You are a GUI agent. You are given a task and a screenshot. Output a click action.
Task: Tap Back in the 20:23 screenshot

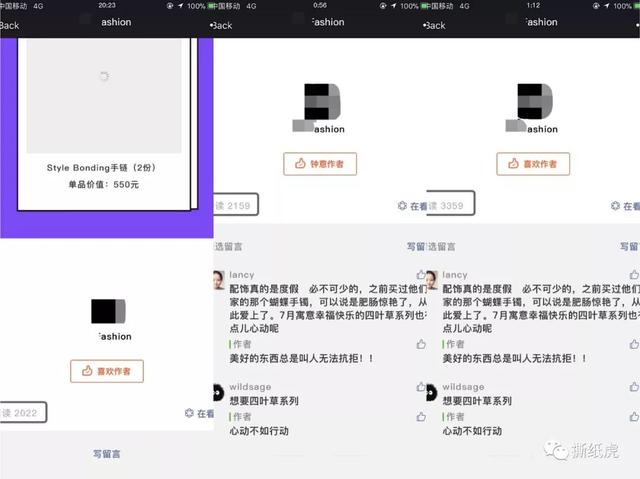pos(9,25)
